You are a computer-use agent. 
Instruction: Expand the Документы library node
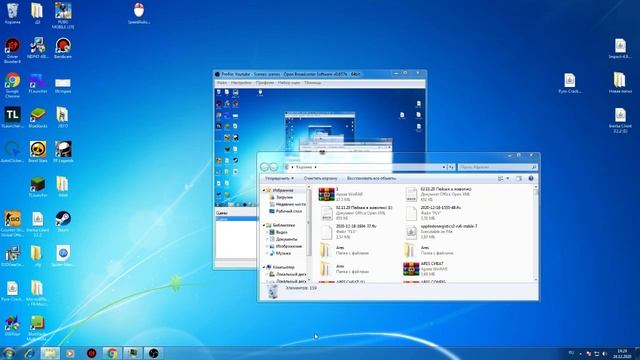267,239
